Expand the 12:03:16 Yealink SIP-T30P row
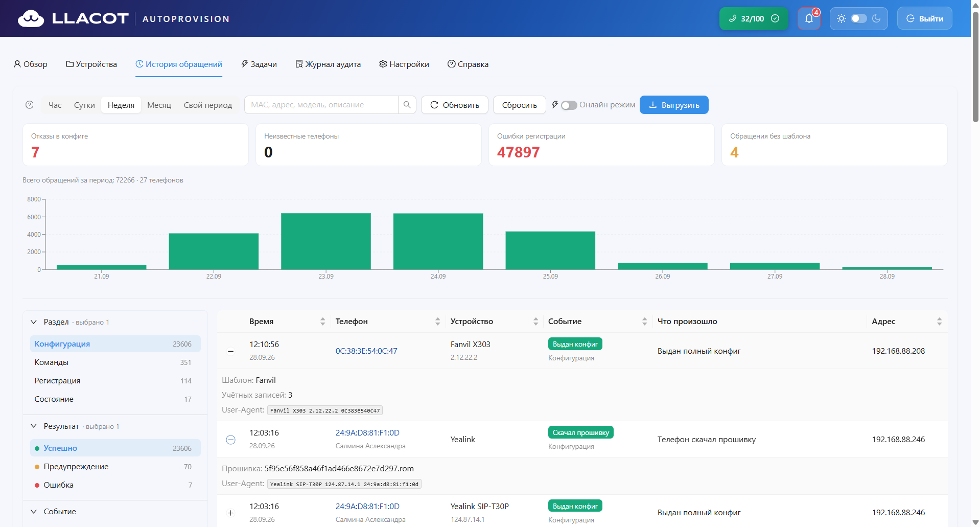 pyautogui.click(x=230, y=513)
